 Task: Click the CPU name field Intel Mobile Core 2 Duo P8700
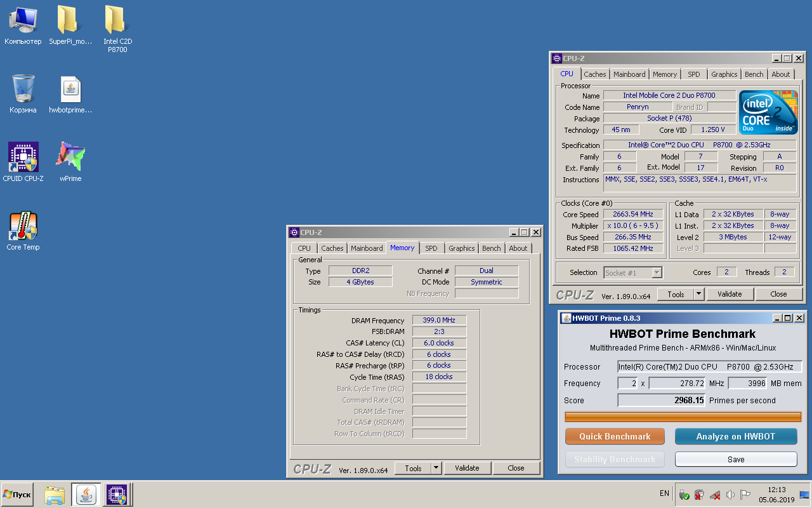point(669,96)
